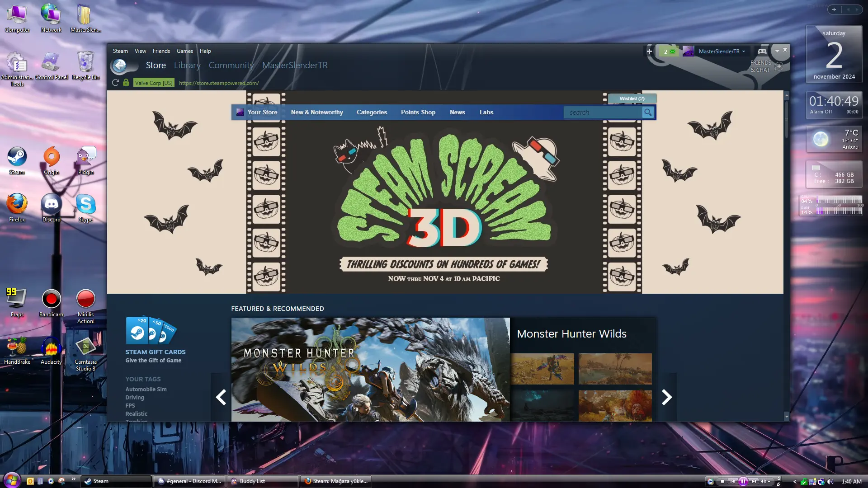
Task: Click the Automobile Sim tag
Action: pyautogui.click(x=146, y=389)
